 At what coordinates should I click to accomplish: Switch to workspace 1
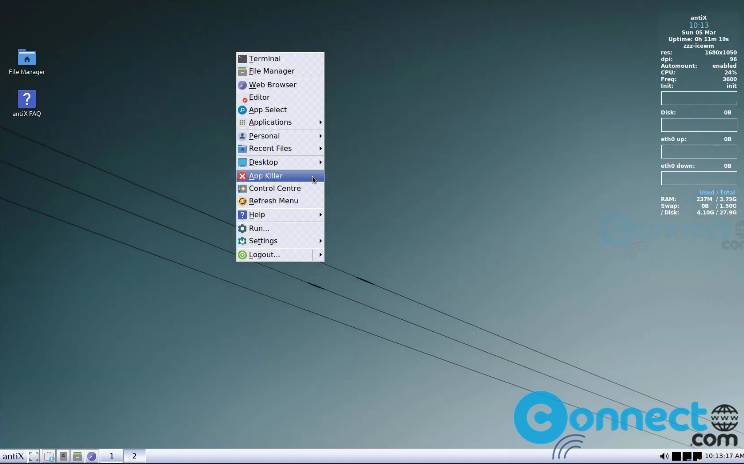112,456
